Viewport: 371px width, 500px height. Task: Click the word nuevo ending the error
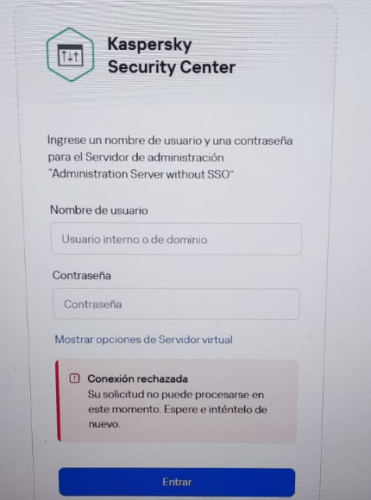tap(104, 424)
